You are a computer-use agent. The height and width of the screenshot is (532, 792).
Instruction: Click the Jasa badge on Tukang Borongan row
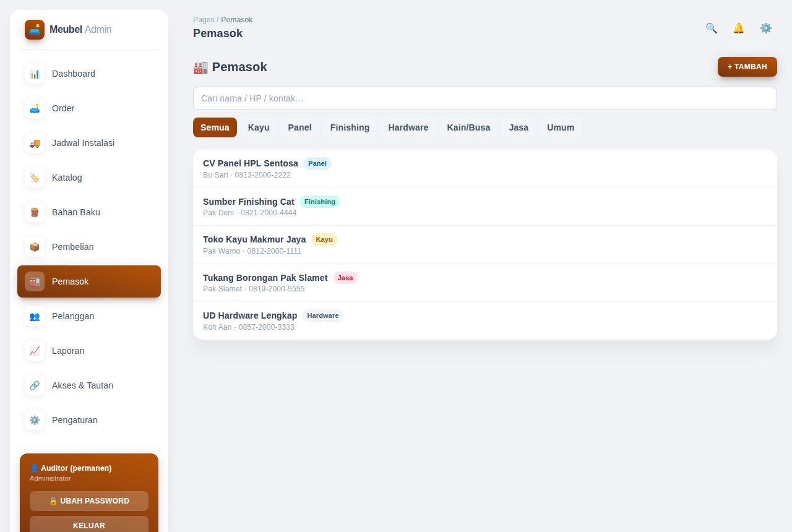click(345, 278)
